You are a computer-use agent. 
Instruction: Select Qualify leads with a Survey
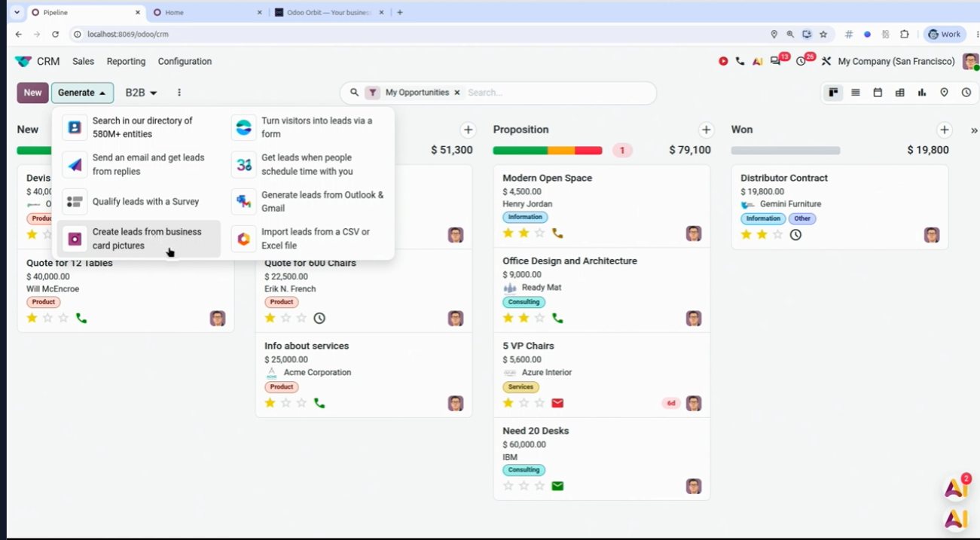coord(139,202)
